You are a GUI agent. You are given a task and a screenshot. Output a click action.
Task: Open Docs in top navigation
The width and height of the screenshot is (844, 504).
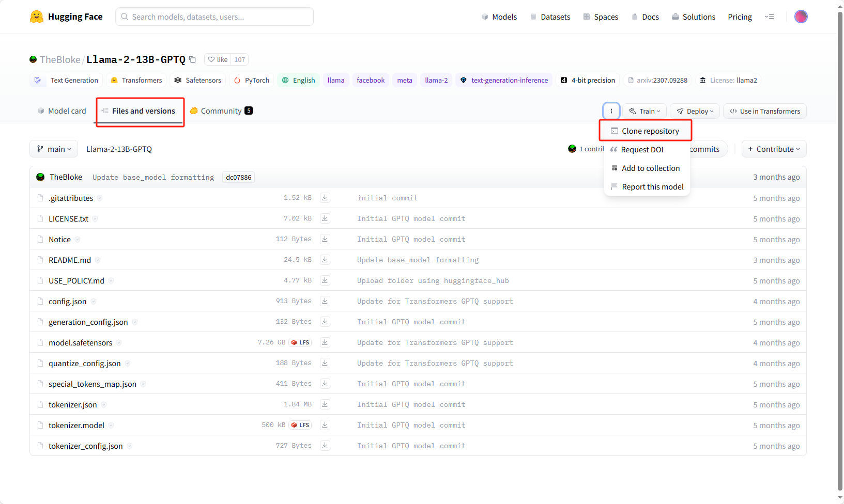click(645, 17)
